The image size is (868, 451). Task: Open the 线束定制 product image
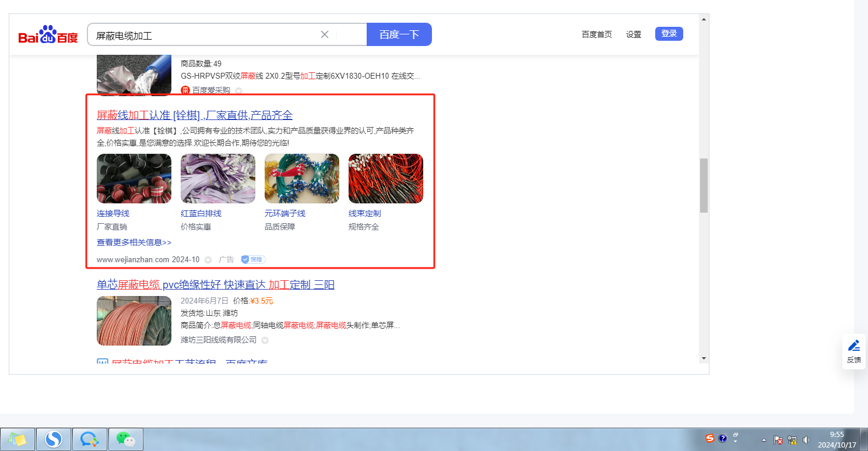pos(386,178)
